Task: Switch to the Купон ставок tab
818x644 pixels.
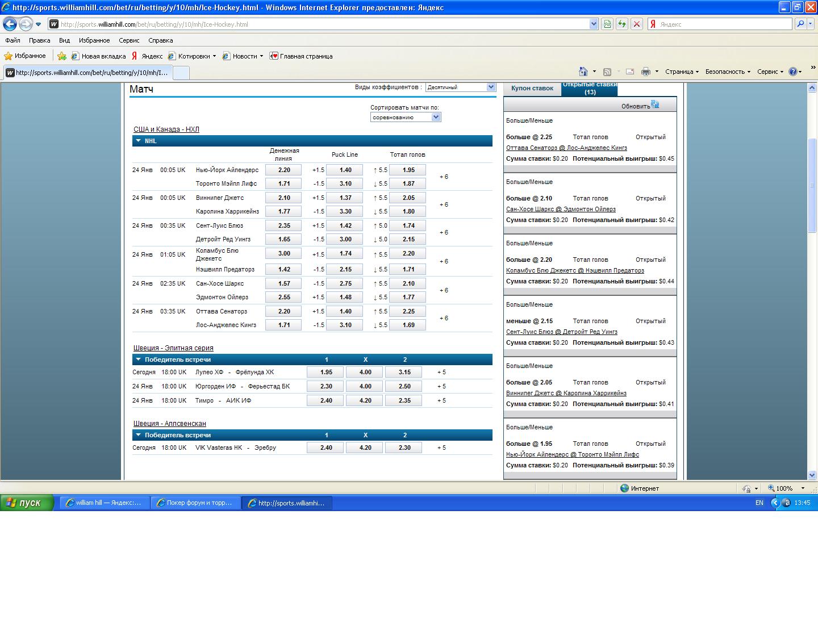Action: [x=532, y=88]
